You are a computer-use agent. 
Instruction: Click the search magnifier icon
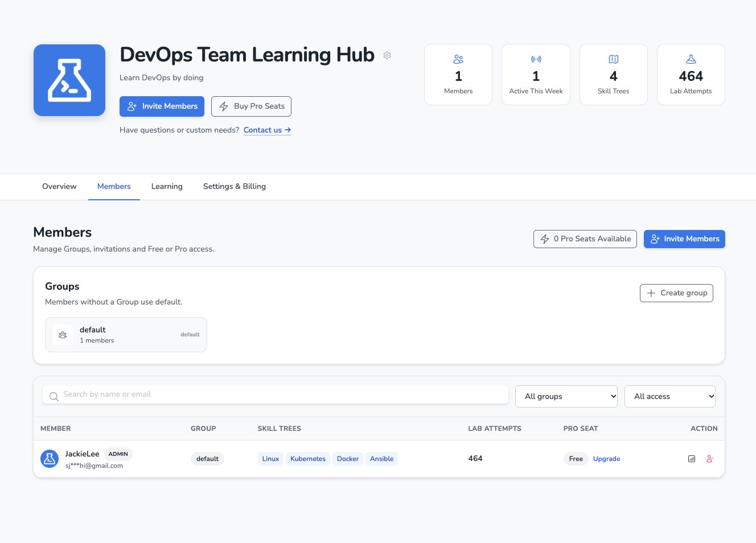pos(54,397)
